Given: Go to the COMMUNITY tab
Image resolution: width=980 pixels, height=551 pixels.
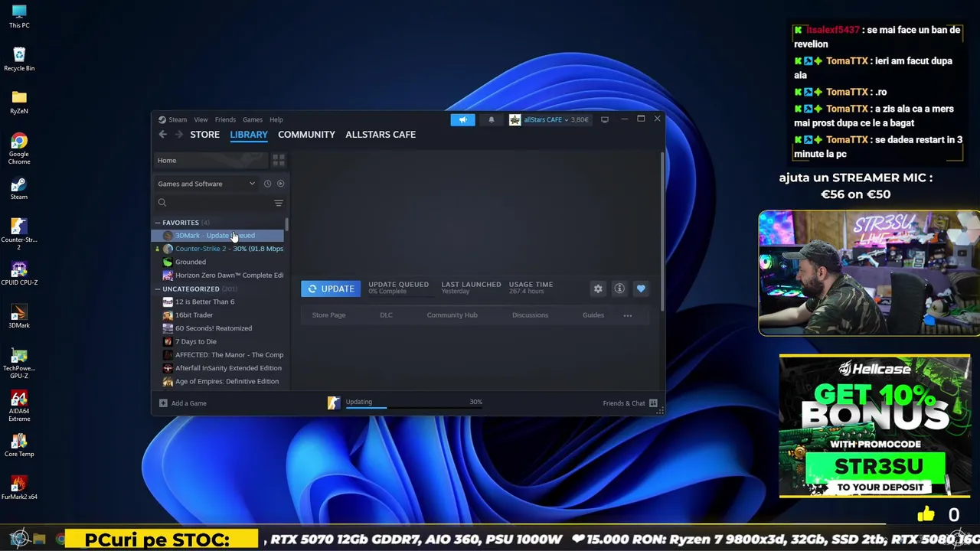Looking at the screenshot, I should click(x=306, y=135).
